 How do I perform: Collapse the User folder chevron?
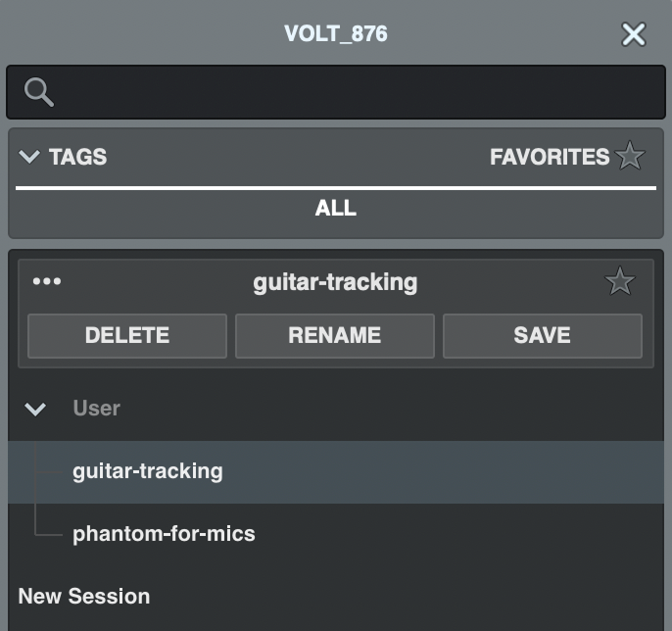click(x=35, y=409)
